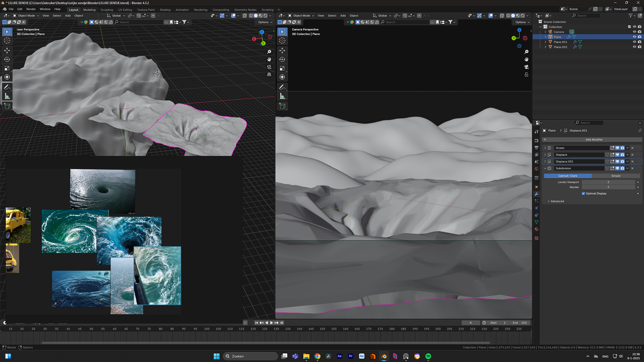Select the Move tool in left viewport
This screenshot has height=362, width=644.
pyautogui.click(x=7, y=50)
